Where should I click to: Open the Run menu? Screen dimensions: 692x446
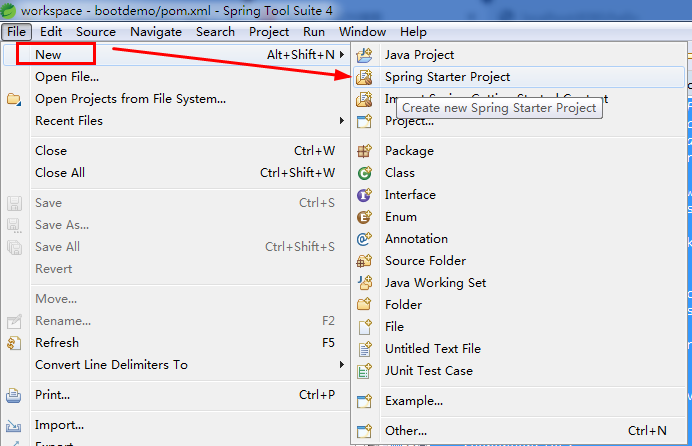tap(314, 32)
